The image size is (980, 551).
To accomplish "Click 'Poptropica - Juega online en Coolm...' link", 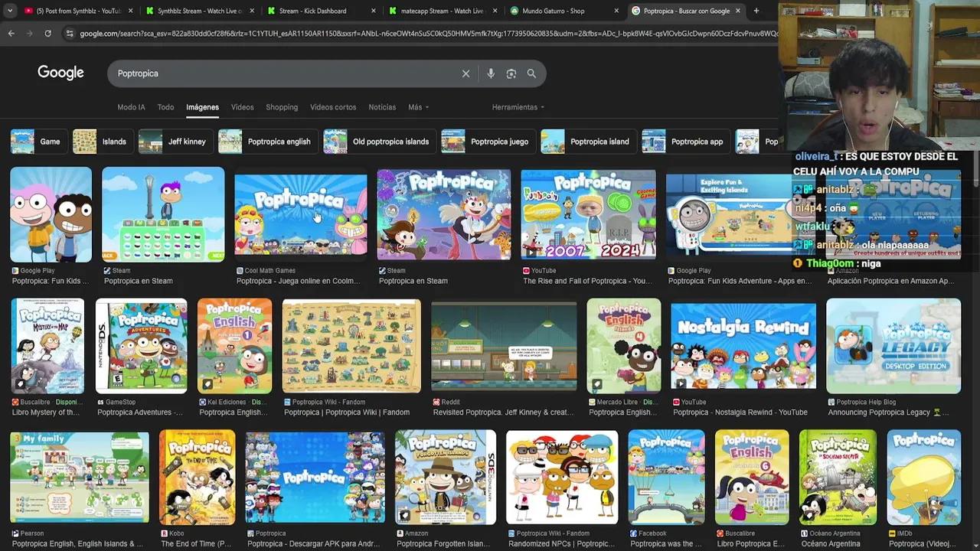I will pyautogui.click(x=298, y=281).
